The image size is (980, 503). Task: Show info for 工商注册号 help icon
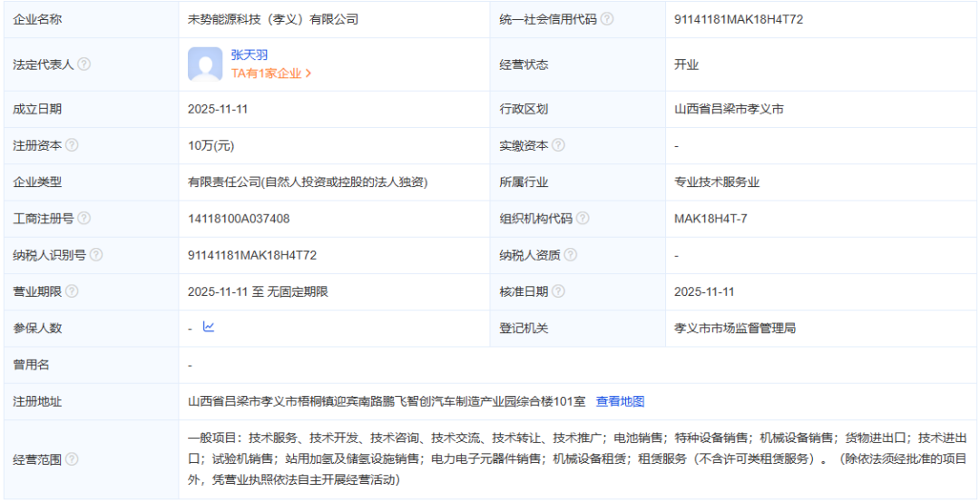click(84, 219)
